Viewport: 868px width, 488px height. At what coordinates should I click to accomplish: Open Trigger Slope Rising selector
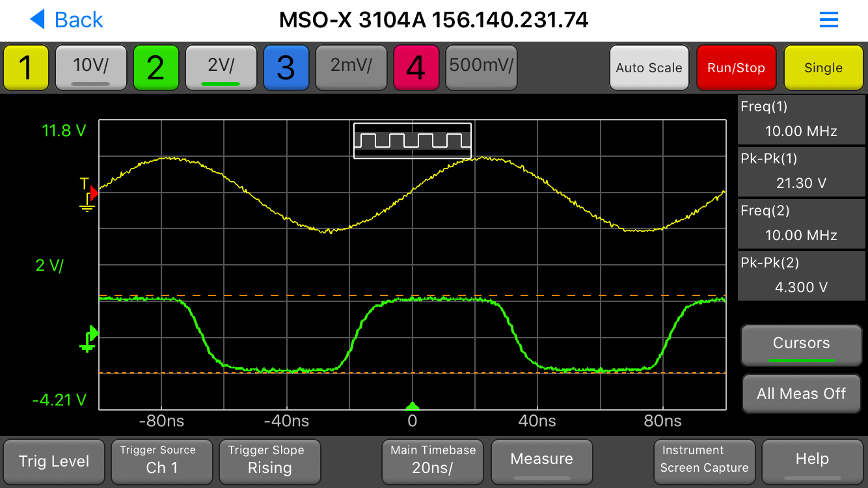(x=270, y=461)
